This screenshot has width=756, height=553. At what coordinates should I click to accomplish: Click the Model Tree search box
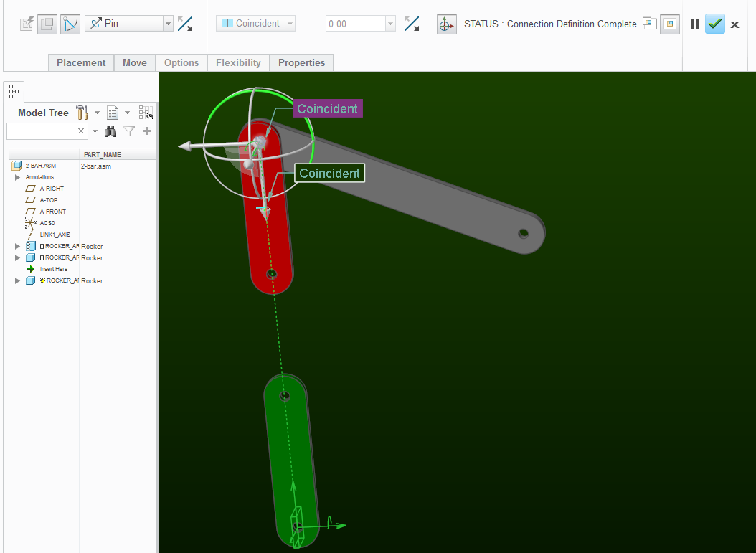pyautogui.click(x=41, y=131)
